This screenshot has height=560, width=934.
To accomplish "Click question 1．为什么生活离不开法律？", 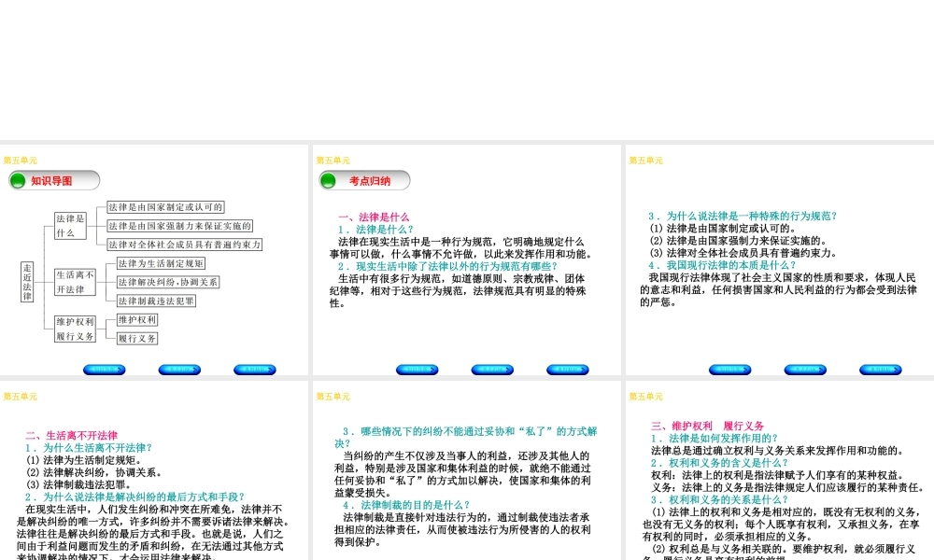I will point(89,447).
